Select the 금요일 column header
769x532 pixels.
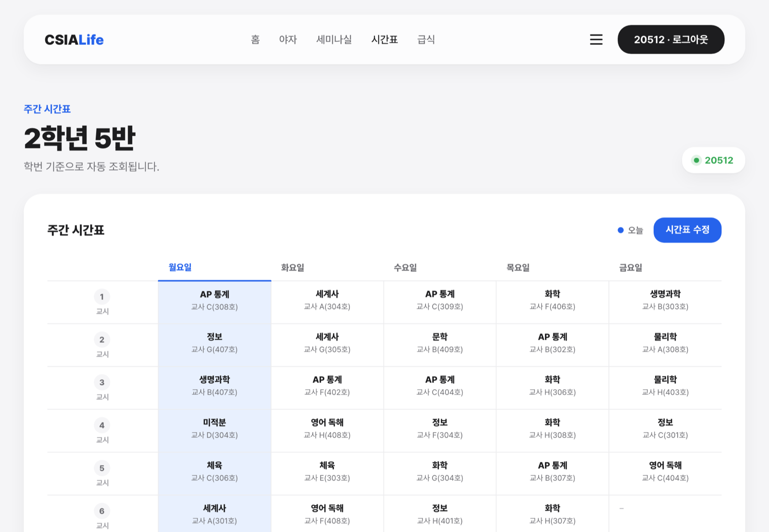[x=631, y=268]
